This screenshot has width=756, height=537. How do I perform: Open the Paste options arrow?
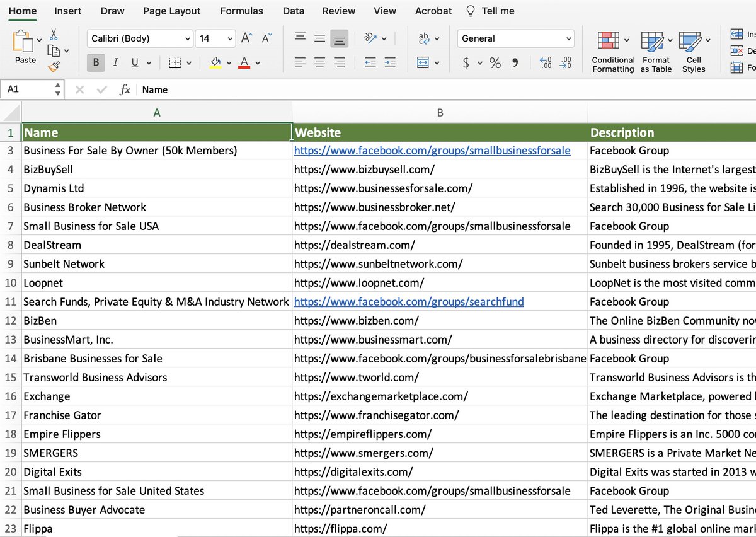(39, 40)
